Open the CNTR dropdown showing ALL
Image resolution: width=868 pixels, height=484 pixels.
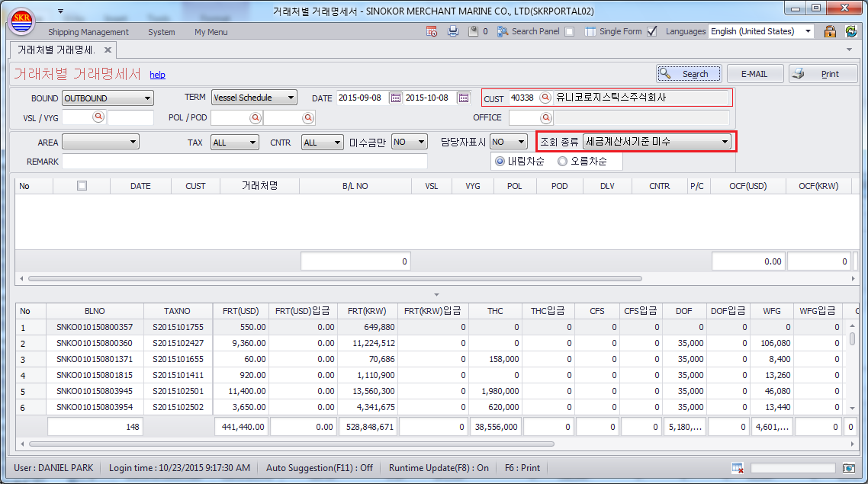[x=323, y=143]
